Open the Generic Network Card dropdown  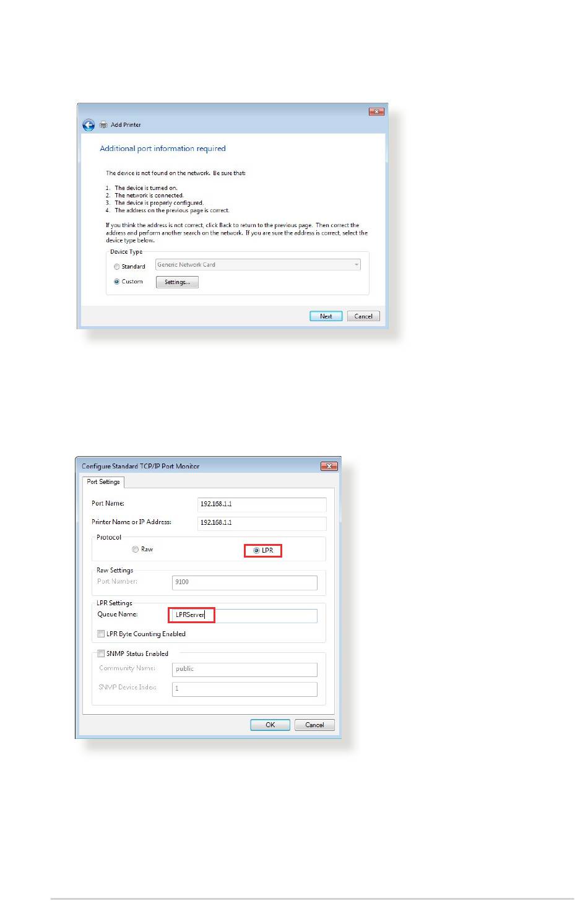click(257, 265)
